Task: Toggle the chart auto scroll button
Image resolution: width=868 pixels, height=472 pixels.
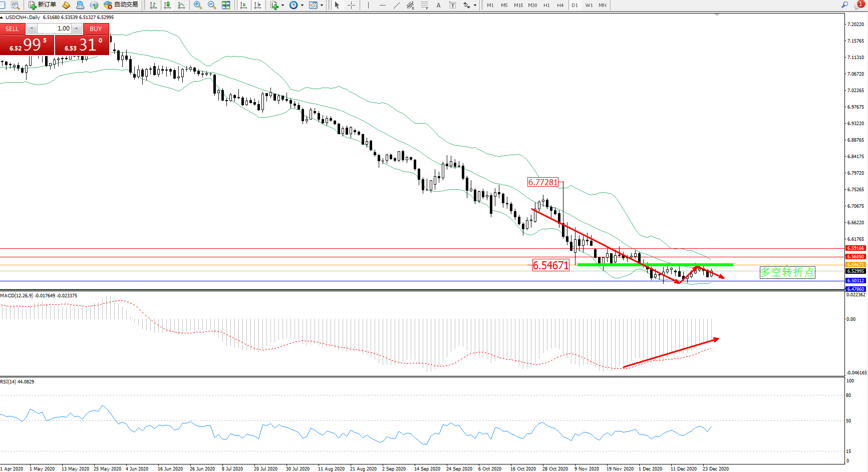Action: [x=243, y=5]
